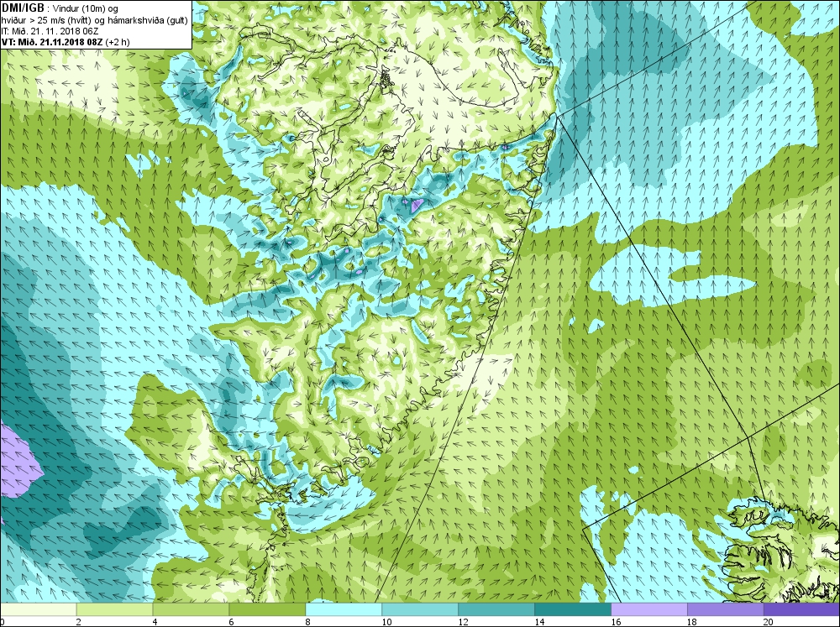Click the scale label '4'
Viewport: 840px width, 627px height.
[x=155, y=622]
